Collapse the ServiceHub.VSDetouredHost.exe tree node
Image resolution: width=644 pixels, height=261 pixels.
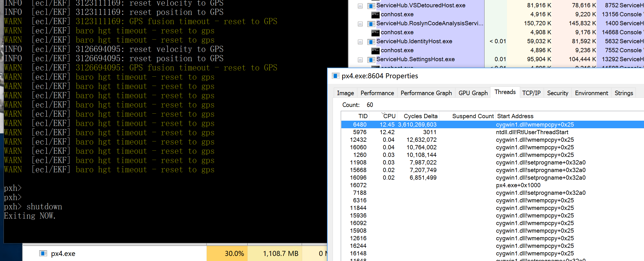(360, 6)
